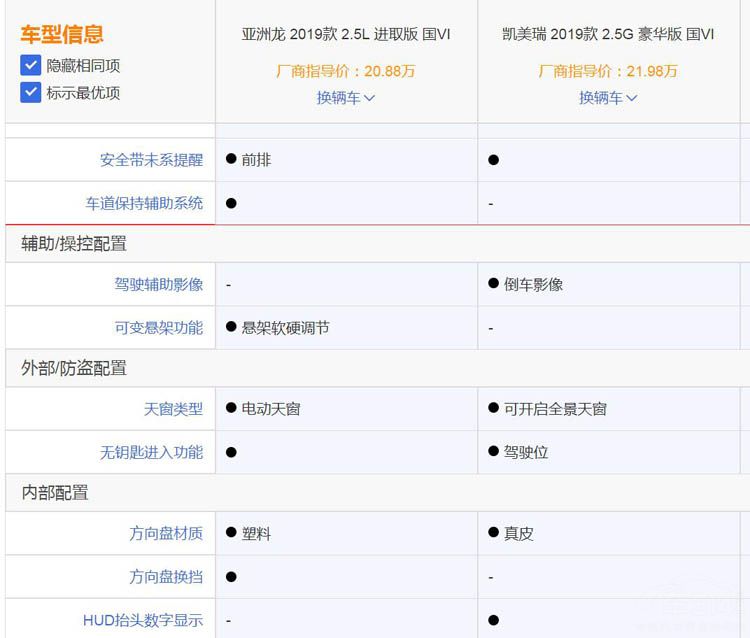This screenshot has height=638, width=750.
Task: Click the 车型信息 heading
Action: [x=62, y=35]
